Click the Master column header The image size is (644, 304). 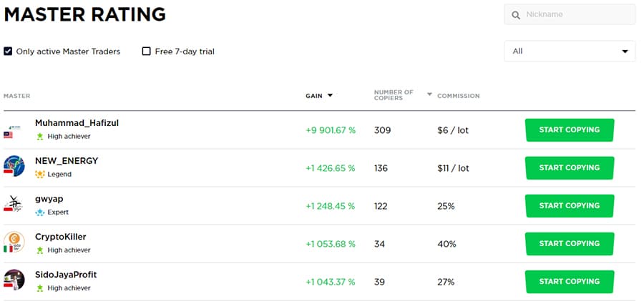(16, 96)
